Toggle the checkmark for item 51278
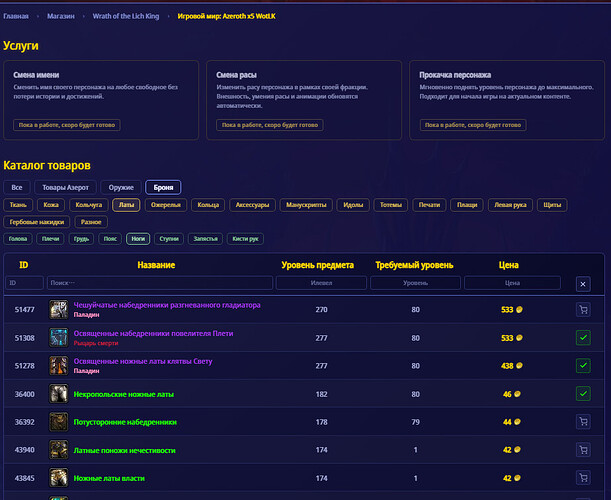Viewport: 611px width, 500px height. (x=583, y=366)
